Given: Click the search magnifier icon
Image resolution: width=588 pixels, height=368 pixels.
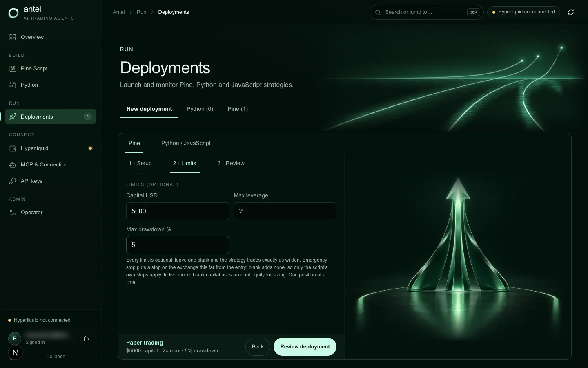Looking at the screenshot, I should click(x=378, y=12).
